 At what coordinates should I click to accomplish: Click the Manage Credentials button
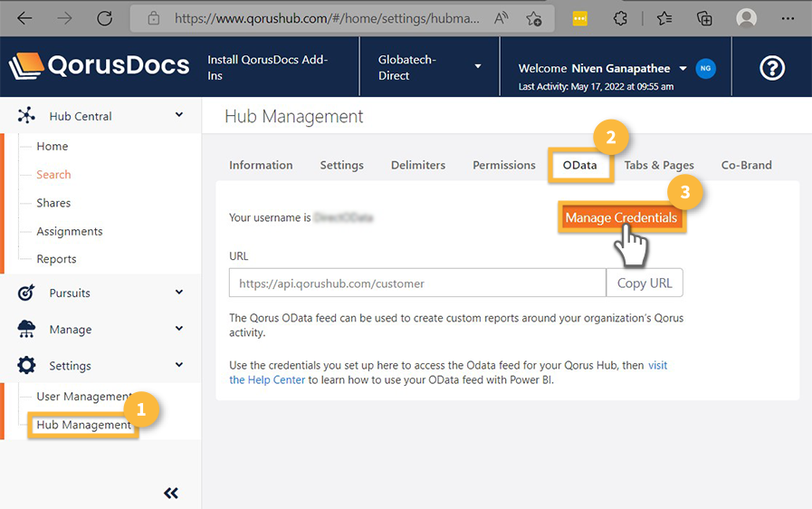click(x=621, y=217)
